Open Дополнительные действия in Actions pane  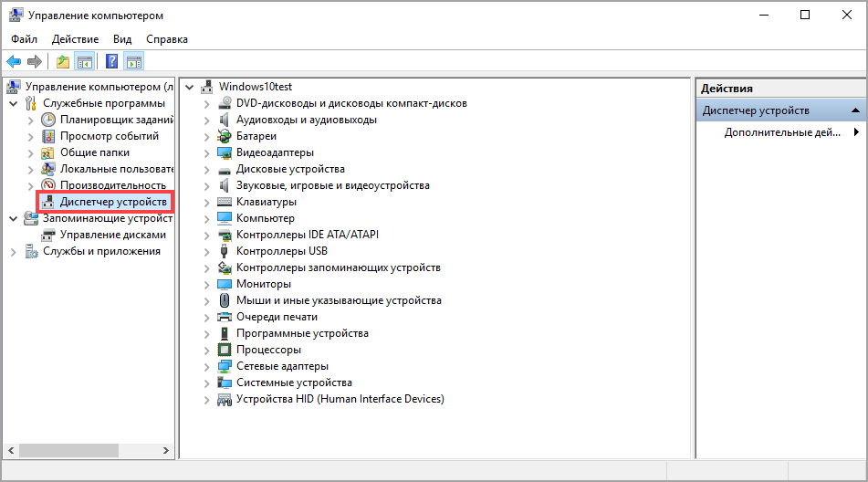pos(782,132)
